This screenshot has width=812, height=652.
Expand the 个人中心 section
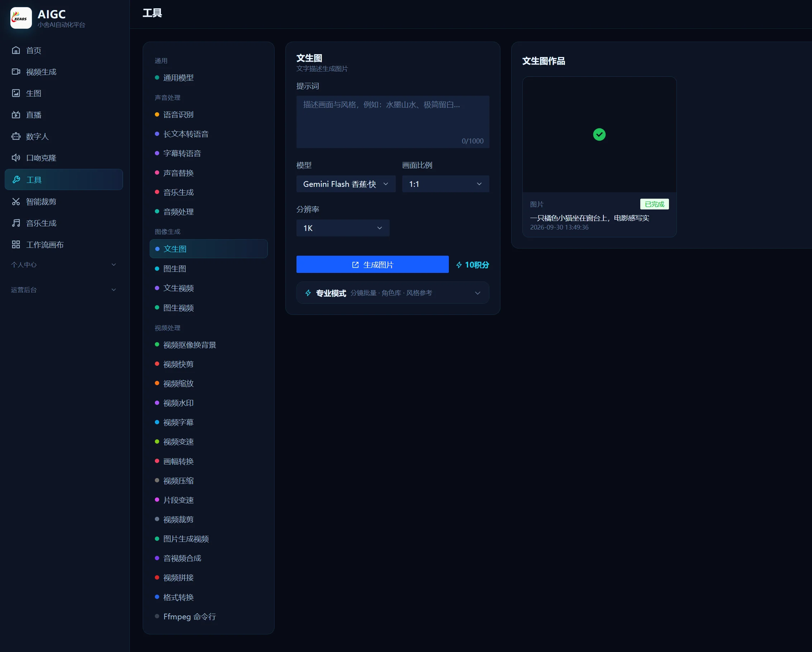click(x=64, y=264)
